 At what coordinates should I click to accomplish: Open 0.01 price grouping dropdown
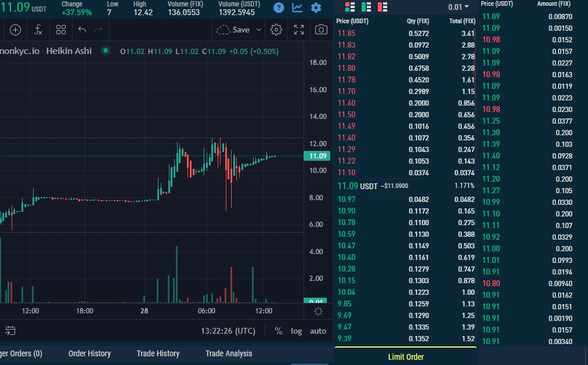point(458,7)
